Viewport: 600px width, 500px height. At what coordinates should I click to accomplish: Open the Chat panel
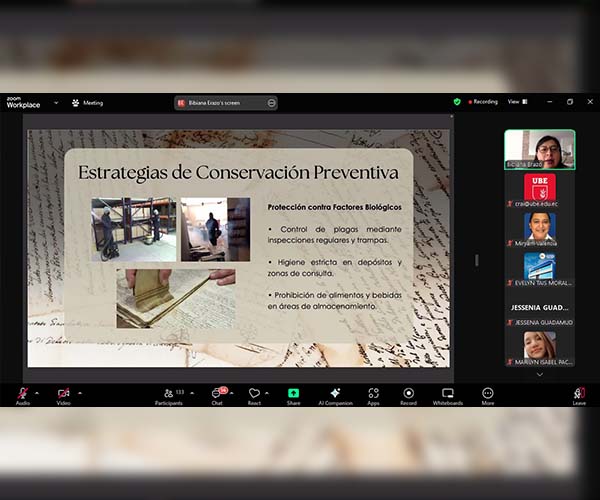pyautogui.click(x=217, y=396)
